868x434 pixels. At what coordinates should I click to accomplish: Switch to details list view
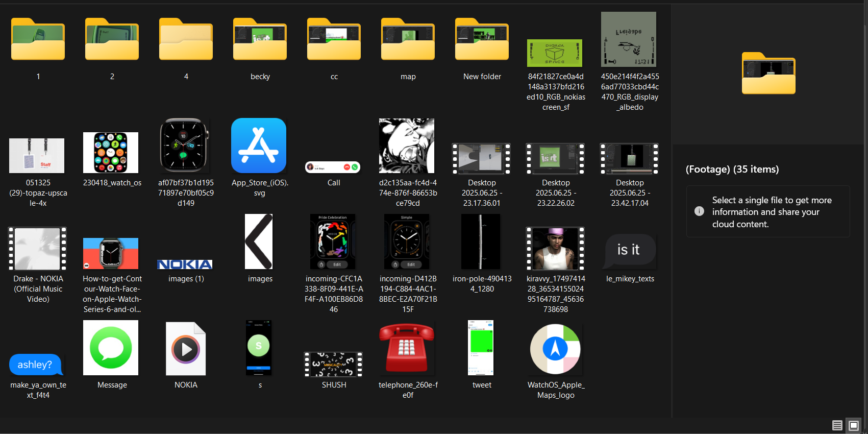(837, 425)
